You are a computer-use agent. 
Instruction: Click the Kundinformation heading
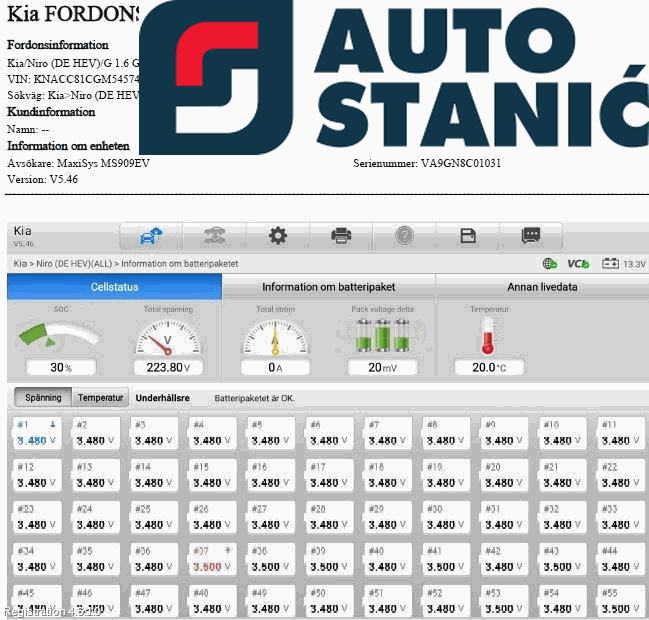[x=51, y=112]
